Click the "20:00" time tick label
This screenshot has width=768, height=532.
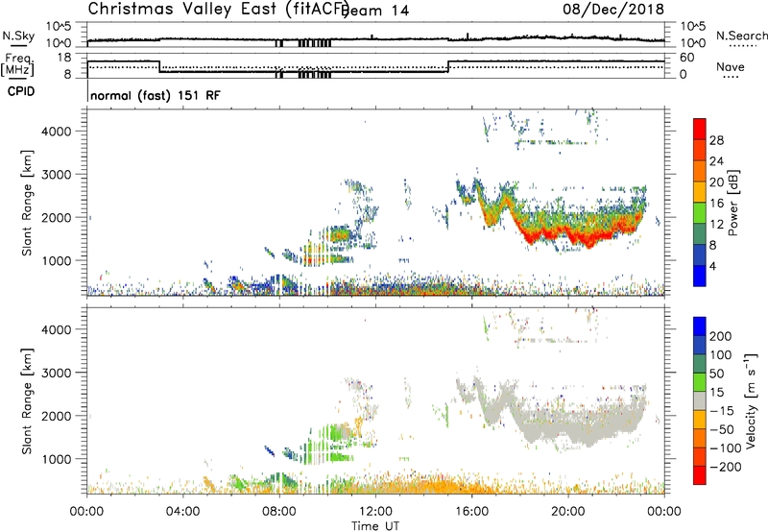(x=568, y=512)
